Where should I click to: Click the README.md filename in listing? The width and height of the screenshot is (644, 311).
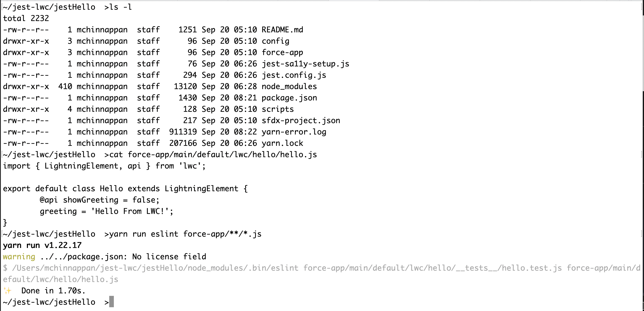[x=282, y=30]
